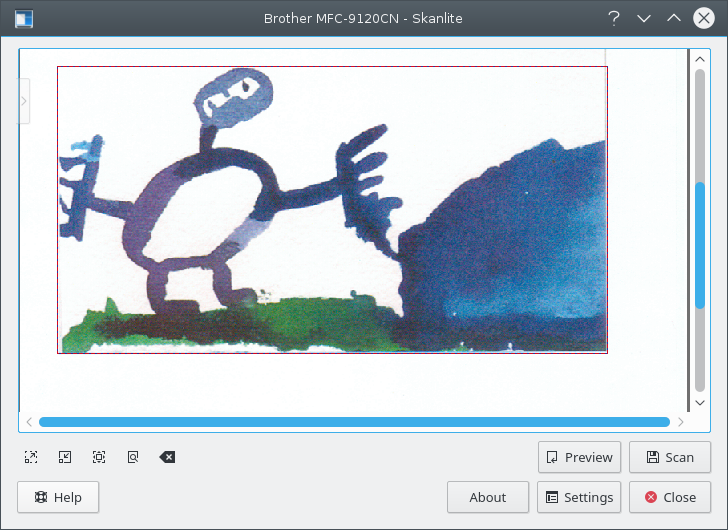Click the Close button with red icon
Screen dimensions: 728x530
coord(670,497)
